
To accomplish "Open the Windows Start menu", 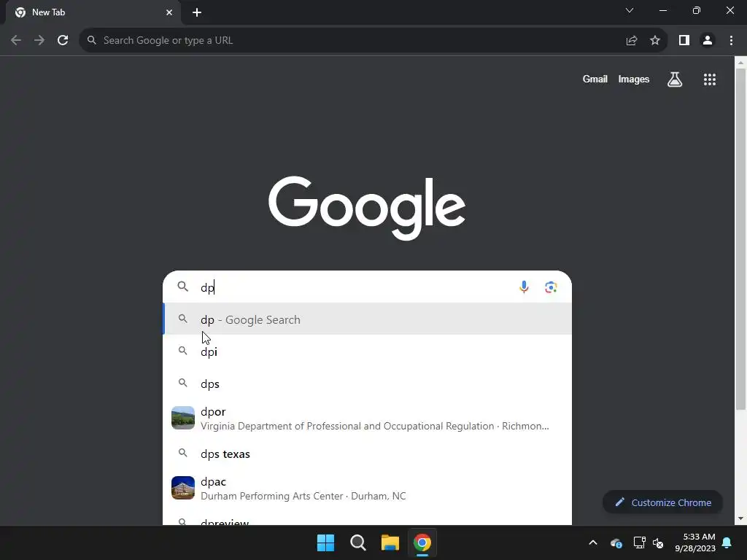I will tap(326, 542).
